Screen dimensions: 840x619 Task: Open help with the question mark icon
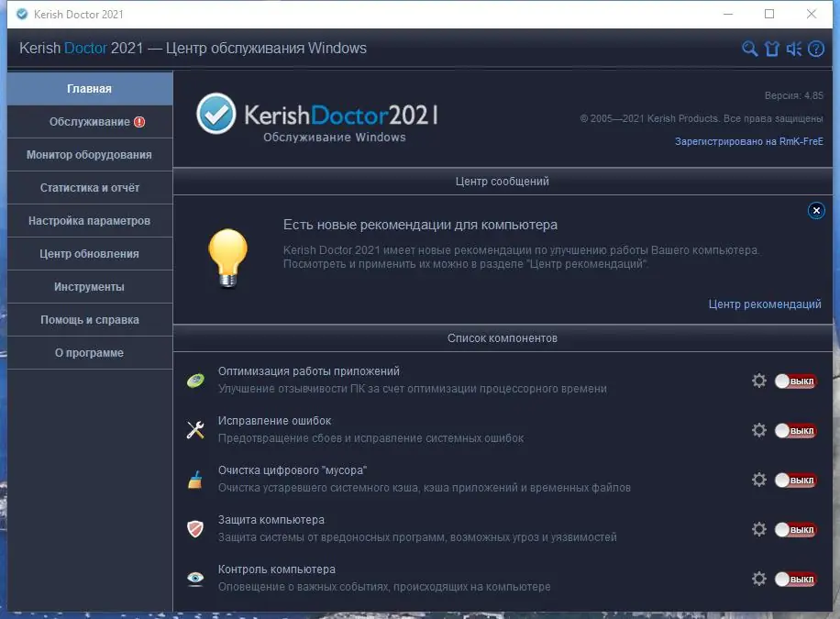[x=815, y=49]
